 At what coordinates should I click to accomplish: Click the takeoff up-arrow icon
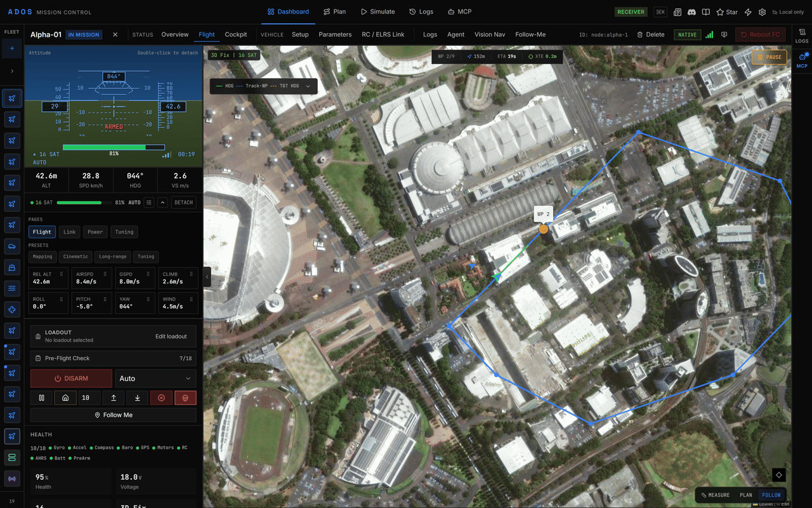pyautogui.click(x=114, y=398)
